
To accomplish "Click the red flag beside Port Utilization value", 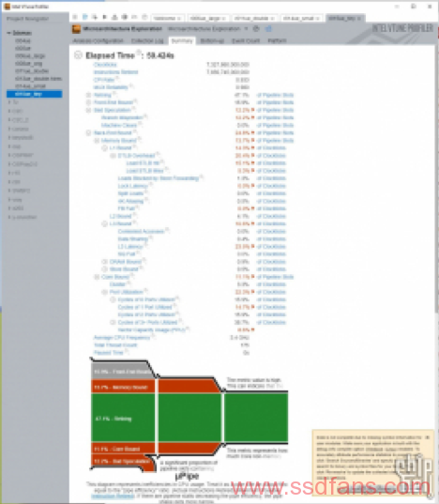I will [x=252, y=292].
